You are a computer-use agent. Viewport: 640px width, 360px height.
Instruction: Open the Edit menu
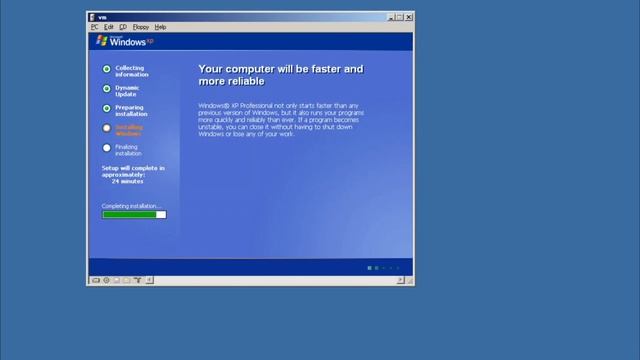tap(109, 27)
